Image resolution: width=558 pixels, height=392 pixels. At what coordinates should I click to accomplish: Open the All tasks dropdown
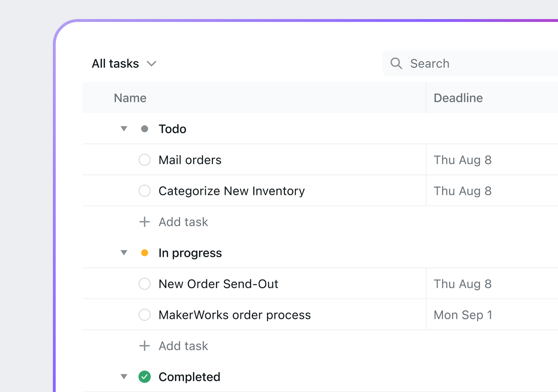tap(124, 64)
